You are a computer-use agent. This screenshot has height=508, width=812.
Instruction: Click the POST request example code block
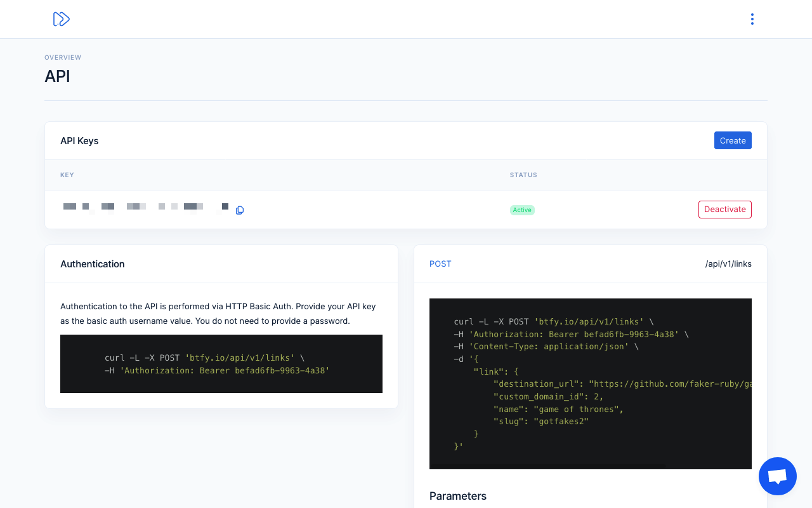coord(591,384)
